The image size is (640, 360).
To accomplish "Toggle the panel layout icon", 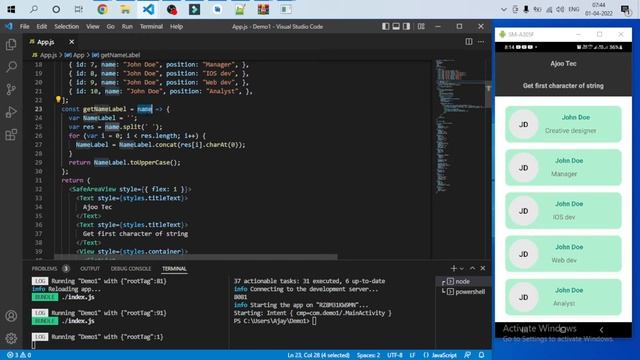I will pyautogui.click(x=396, y=26).
